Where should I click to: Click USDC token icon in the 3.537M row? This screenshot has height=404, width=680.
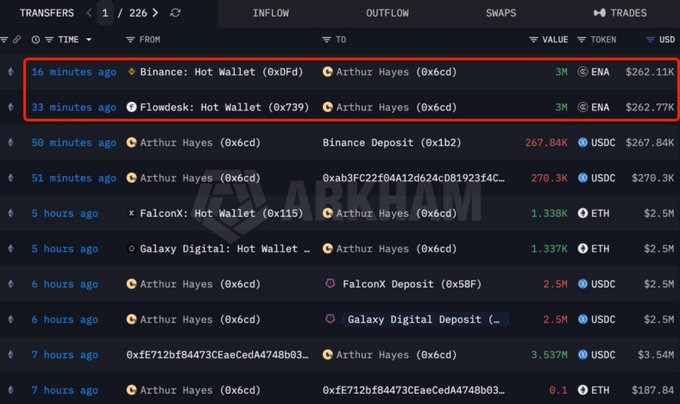coord(583,355)
